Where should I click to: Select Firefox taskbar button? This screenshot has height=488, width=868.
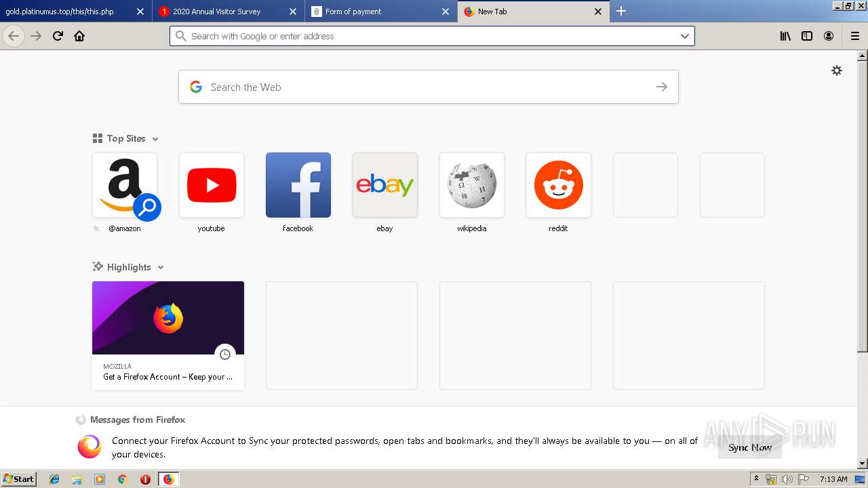[168, 479]
